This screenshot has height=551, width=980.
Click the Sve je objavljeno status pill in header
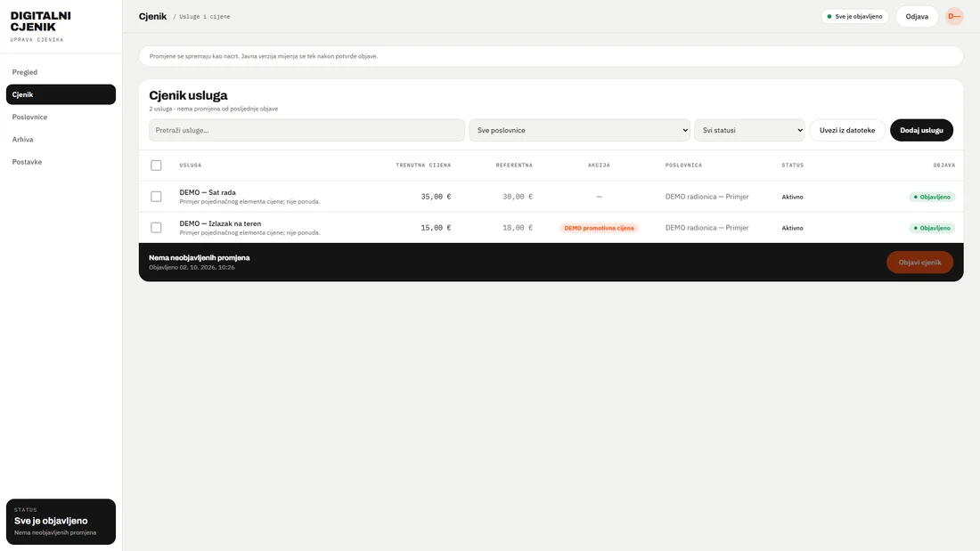[854, 16]
